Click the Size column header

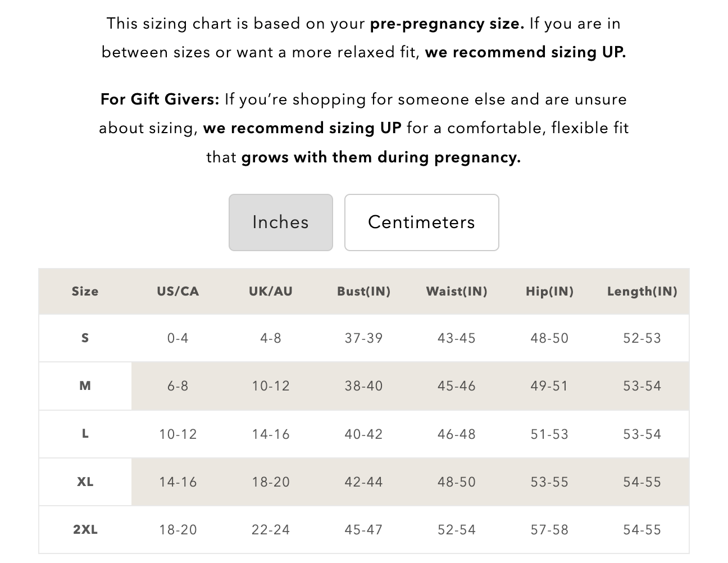pyautogui.click(x=85, y=291)
